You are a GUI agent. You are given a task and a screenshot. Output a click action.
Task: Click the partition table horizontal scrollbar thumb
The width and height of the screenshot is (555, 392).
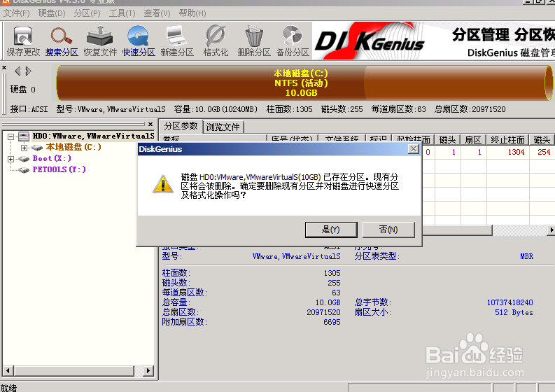tap(457, 230)
